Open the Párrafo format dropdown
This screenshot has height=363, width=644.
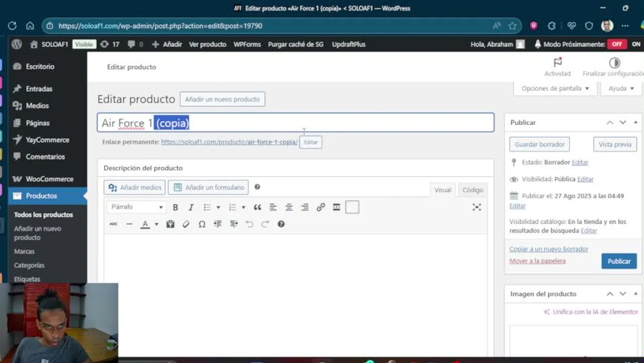(x=137, y=207)
